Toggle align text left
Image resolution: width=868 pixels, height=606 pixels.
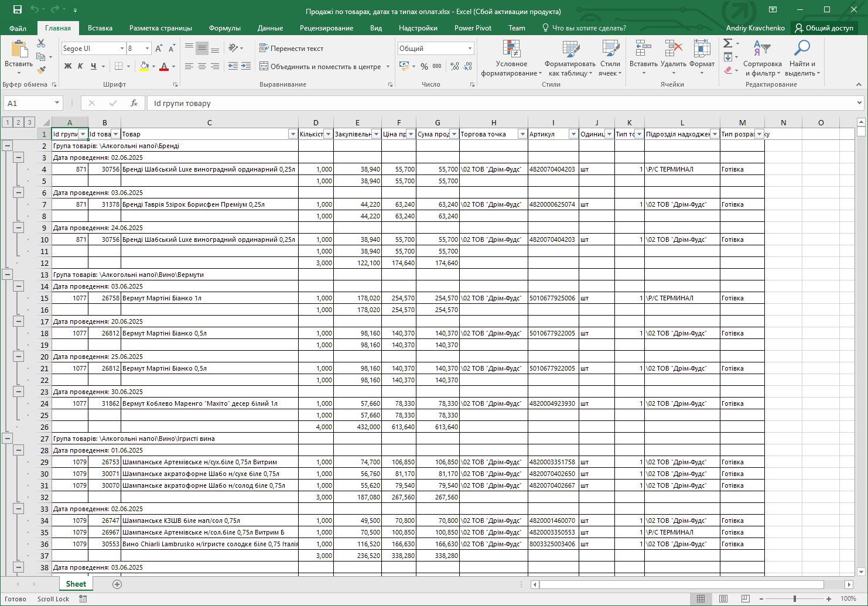point(189,66)
